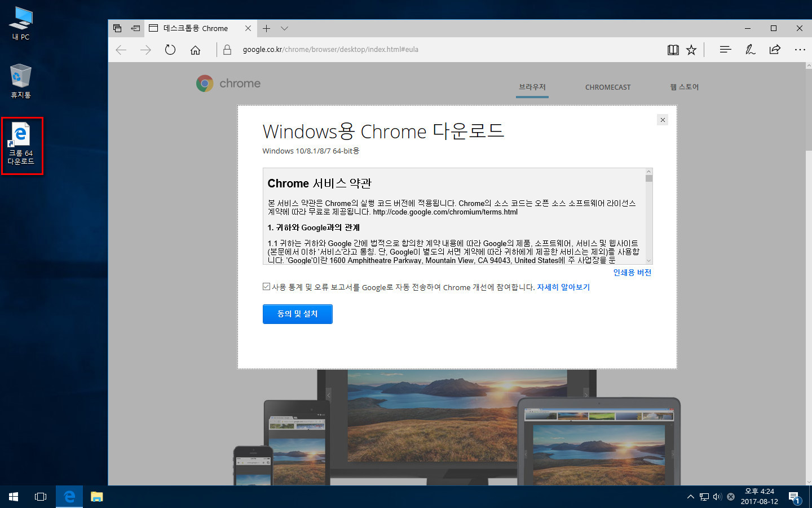Open the Windows Start menu
812x508 pixels.
(14, 497)
